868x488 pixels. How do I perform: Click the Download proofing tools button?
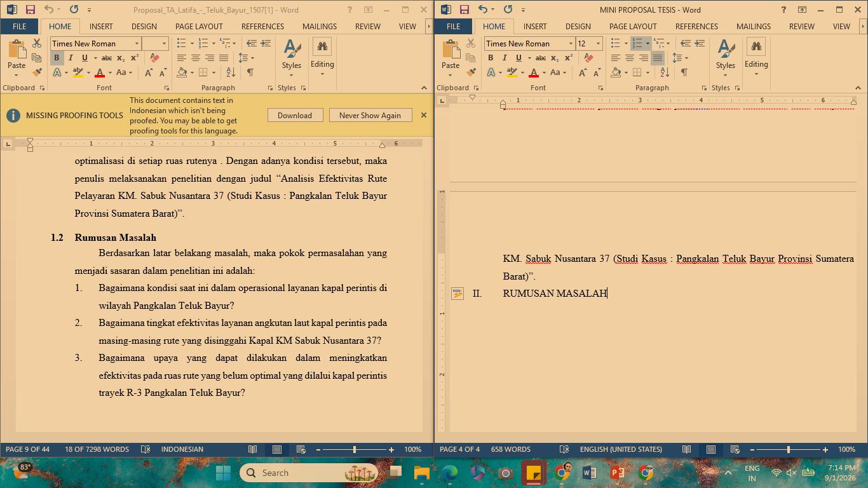(295, 115)
